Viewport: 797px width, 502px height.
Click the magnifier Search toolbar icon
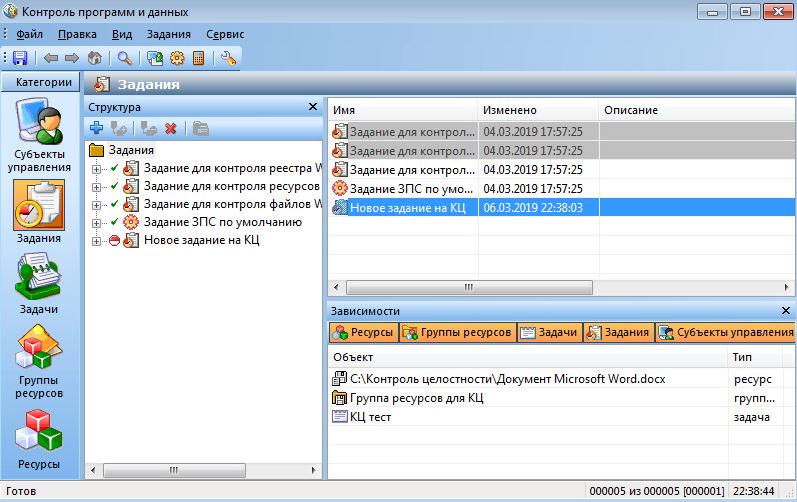[x=125, y=58]
